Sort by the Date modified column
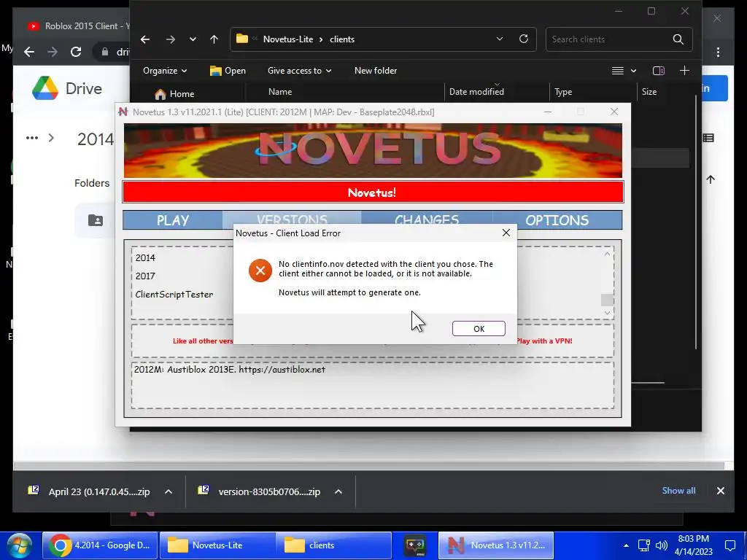747x560 pixels. [476, 92]
